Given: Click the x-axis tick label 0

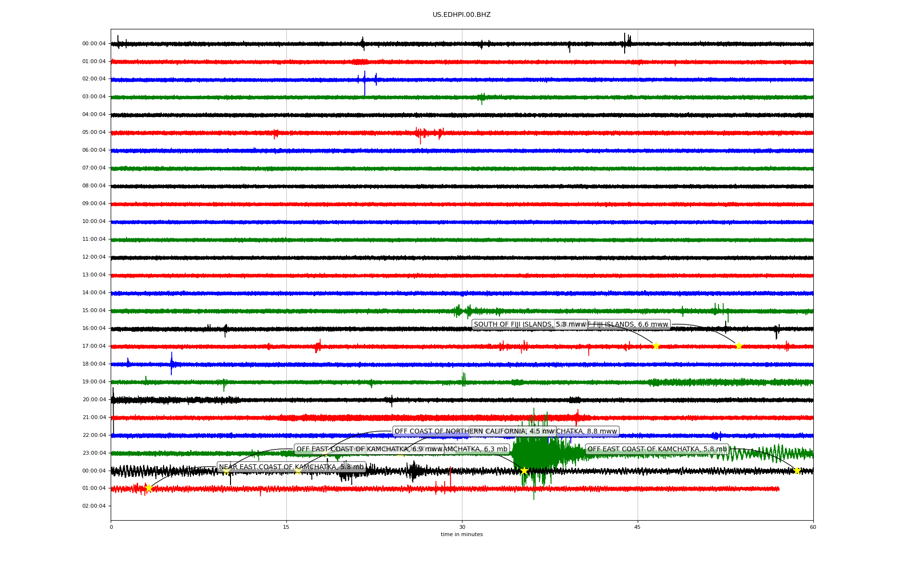Looking at the screenshot, I should click(x=111, y=527).
